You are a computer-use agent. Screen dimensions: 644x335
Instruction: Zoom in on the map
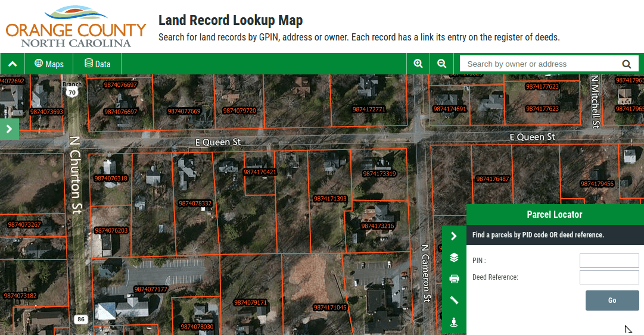pyautogui.click(x=418, y=64)
